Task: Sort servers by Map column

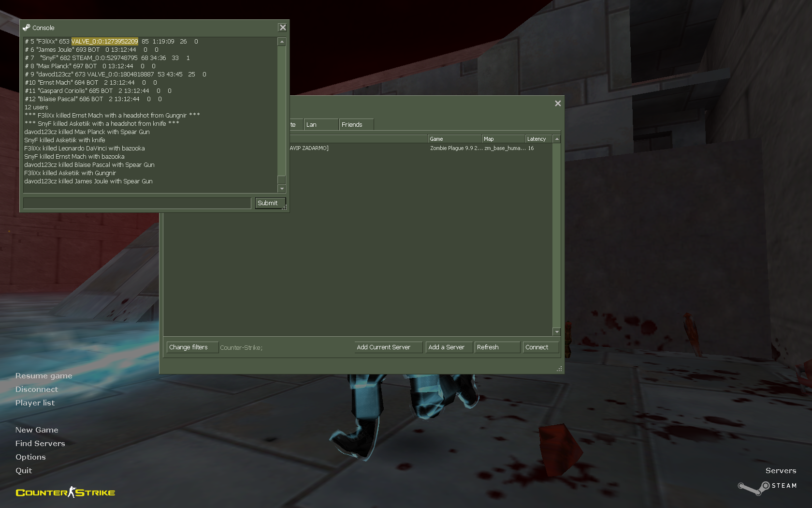Action: click(x=503, y=139)
